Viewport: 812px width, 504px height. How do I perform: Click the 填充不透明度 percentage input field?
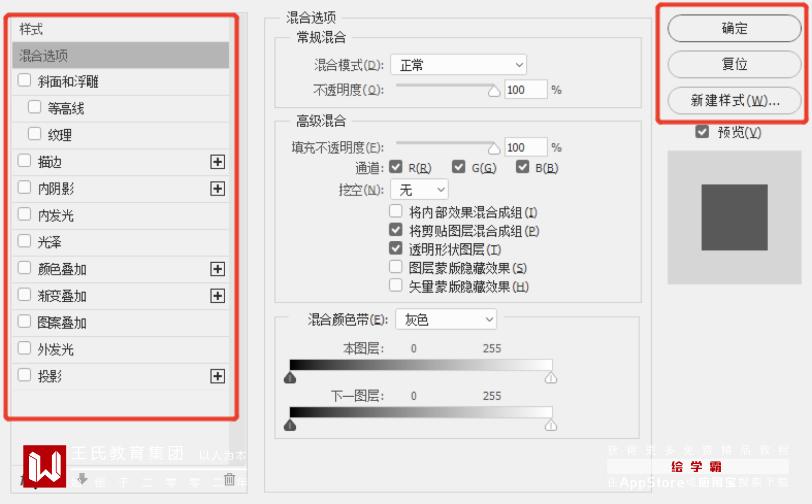(x=525, y=147)
